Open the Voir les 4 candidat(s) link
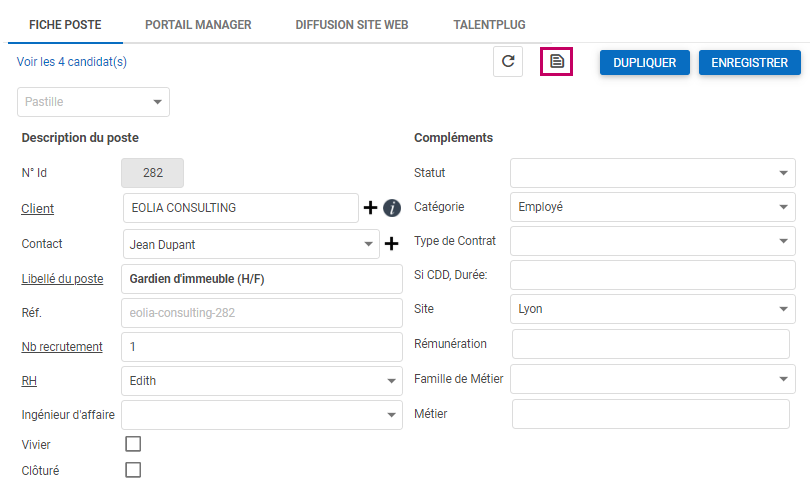 (x=72, y=62)
